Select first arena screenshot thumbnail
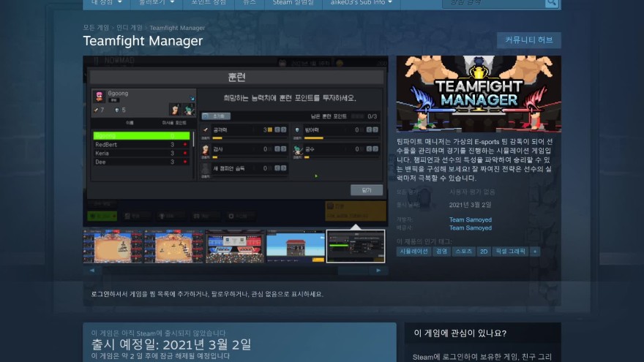 [113, 246]
